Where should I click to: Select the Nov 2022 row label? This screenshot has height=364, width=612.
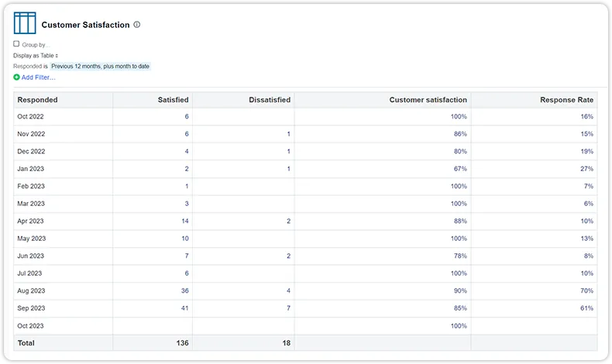click(31, 134)
